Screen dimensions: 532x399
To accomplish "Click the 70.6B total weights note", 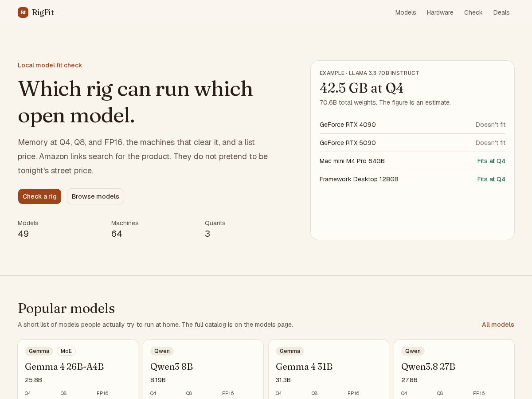I will [x=385, y=102].
